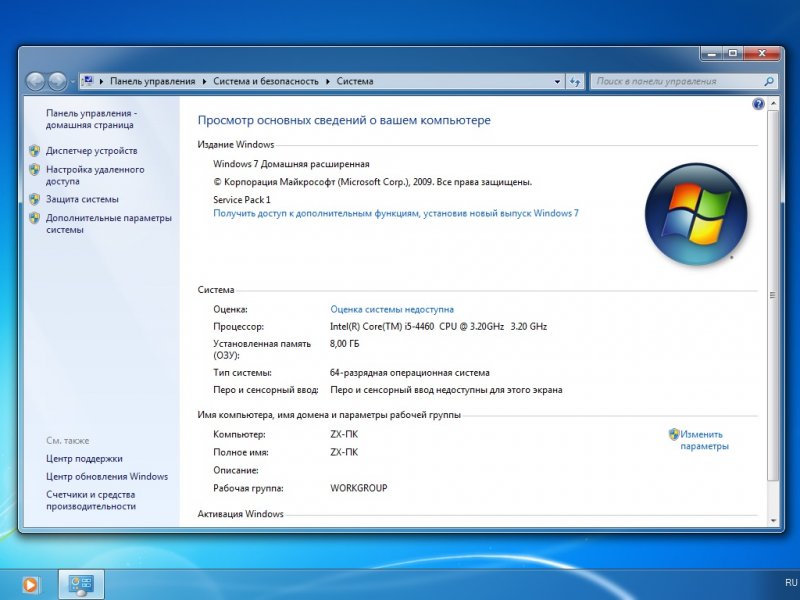Screen dimensions: 800x600
Task: Open Панель управления - домашняя страница link
Action: tap(91, 119)
